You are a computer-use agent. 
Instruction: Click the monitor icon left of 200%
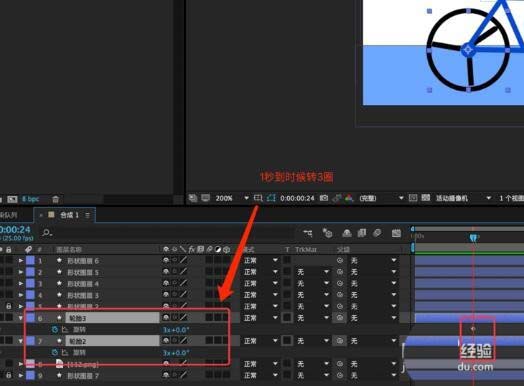[x=205, y=198]
